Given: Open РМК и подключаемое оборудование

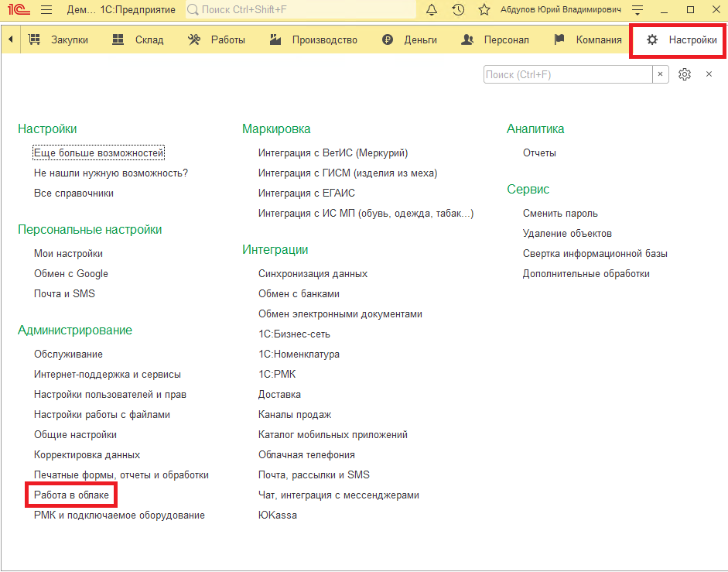Looking at the screenshot, I should pos(119,515).
